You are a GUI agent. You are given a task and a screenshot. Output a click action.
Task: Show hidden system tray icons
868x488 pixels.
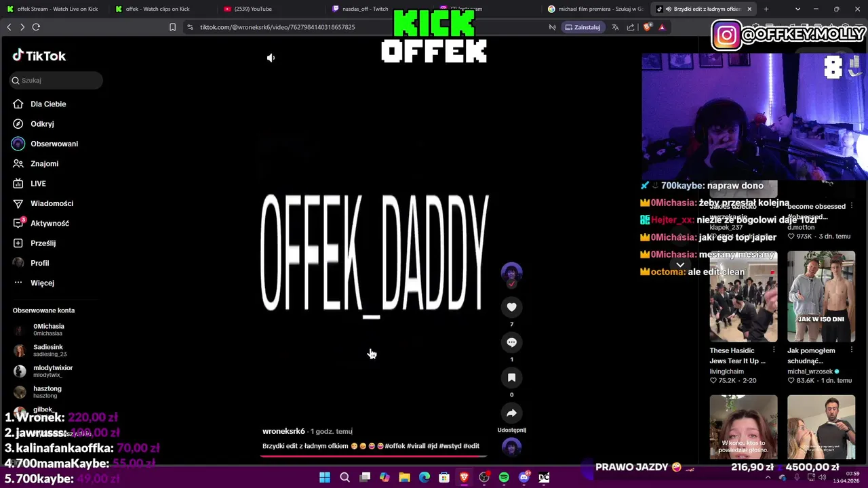coord(768,477)
